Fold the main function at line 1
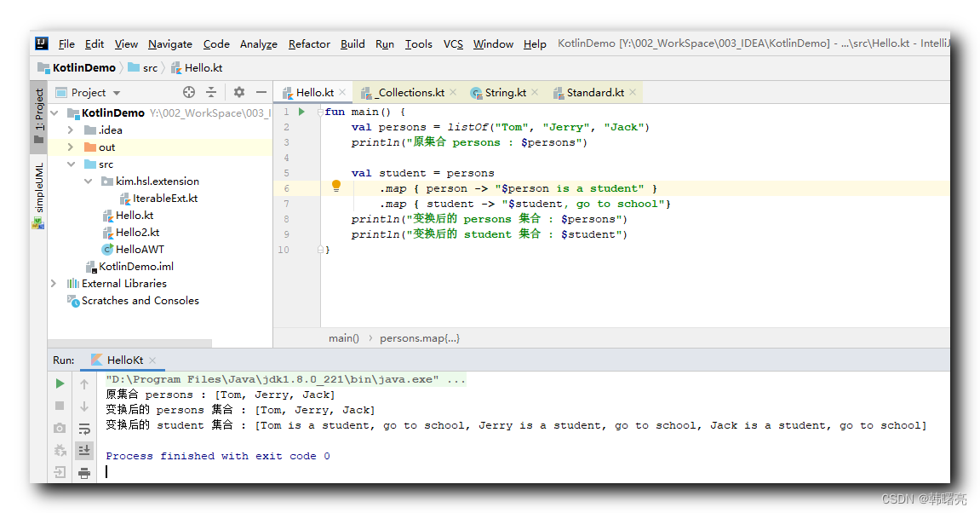Screen dimensions: 980x513 click(x=320, y=112)
